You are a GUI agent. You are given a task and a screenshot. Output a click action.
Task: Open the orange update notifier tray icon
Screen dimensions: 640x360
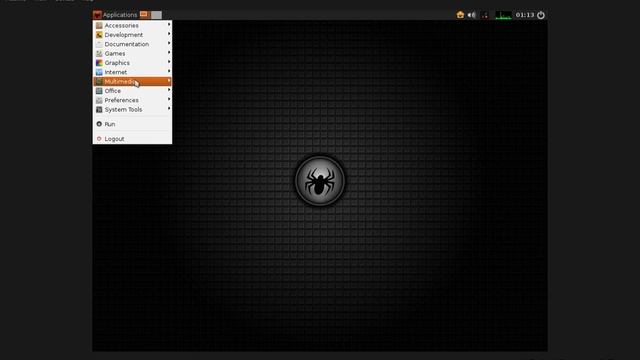[460, 15]
